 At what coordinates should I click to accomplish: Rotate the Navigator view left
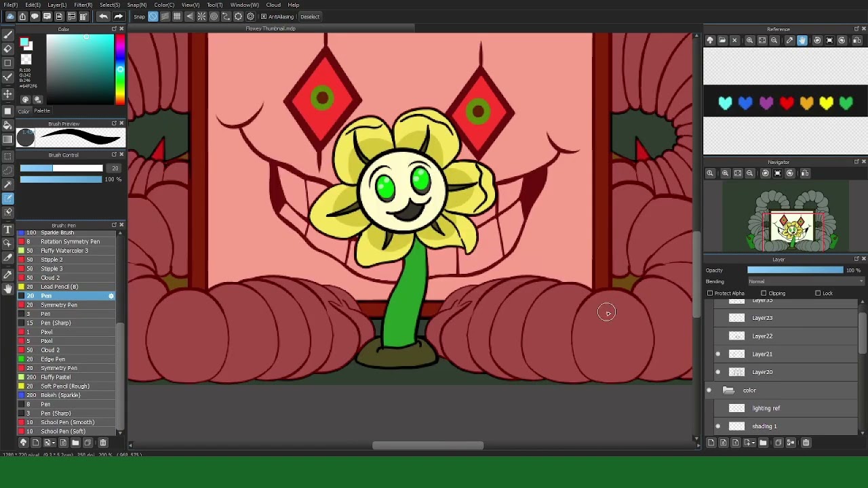766,174
